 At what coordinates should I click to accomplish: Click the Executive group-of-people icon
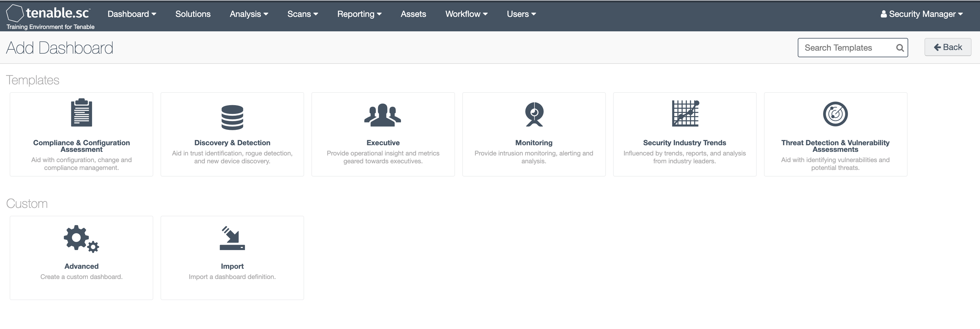[382, 115]
